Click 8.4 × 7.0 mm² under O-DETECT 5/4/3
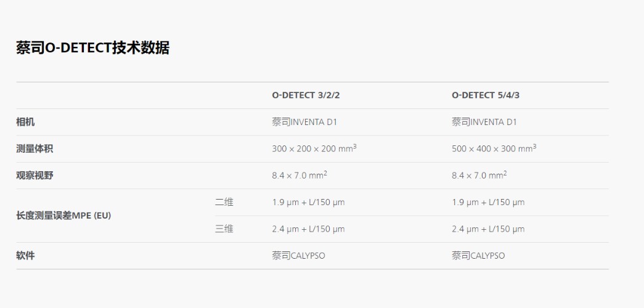 (479, 176)
